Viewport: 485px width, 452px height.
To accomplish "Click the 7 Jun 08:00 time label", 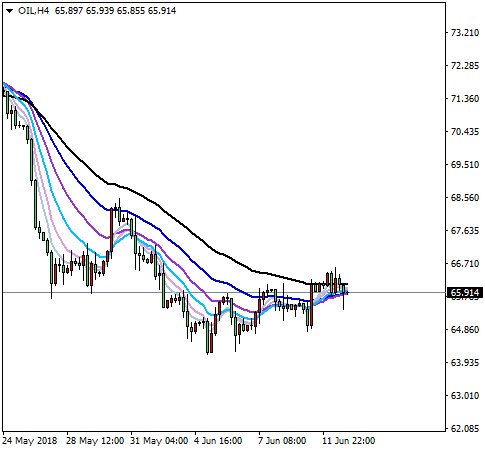I will tap(282, 441).
